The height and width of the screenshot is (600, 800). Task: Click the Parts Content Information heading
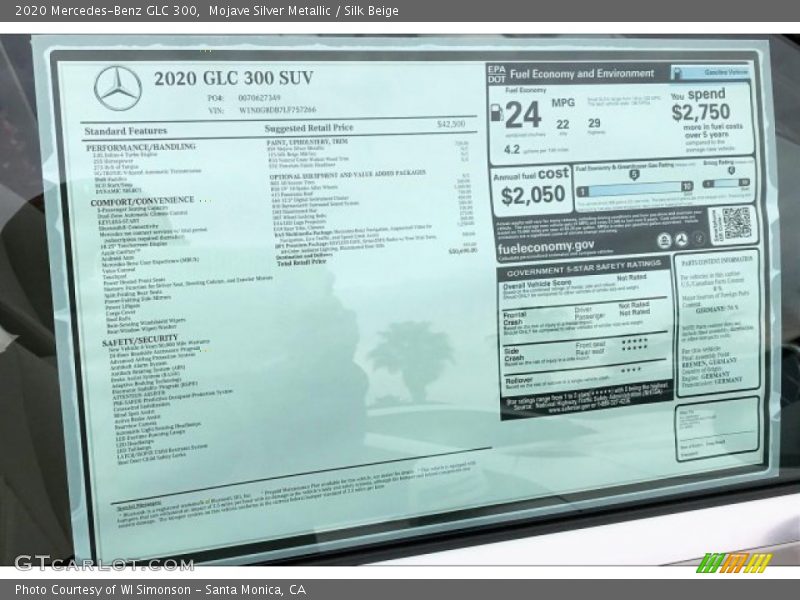coord(717,260)
